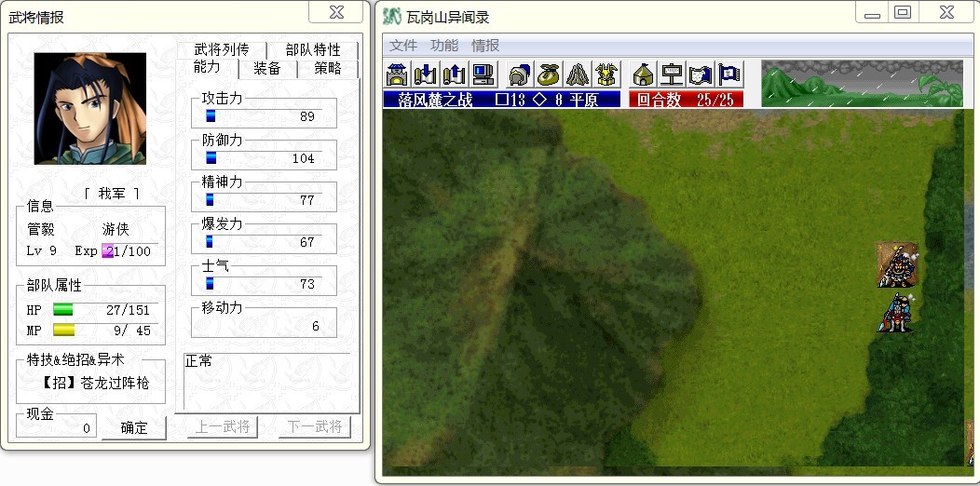
Task: Click the castle gate toolbar icon
Action: [398, 74]
